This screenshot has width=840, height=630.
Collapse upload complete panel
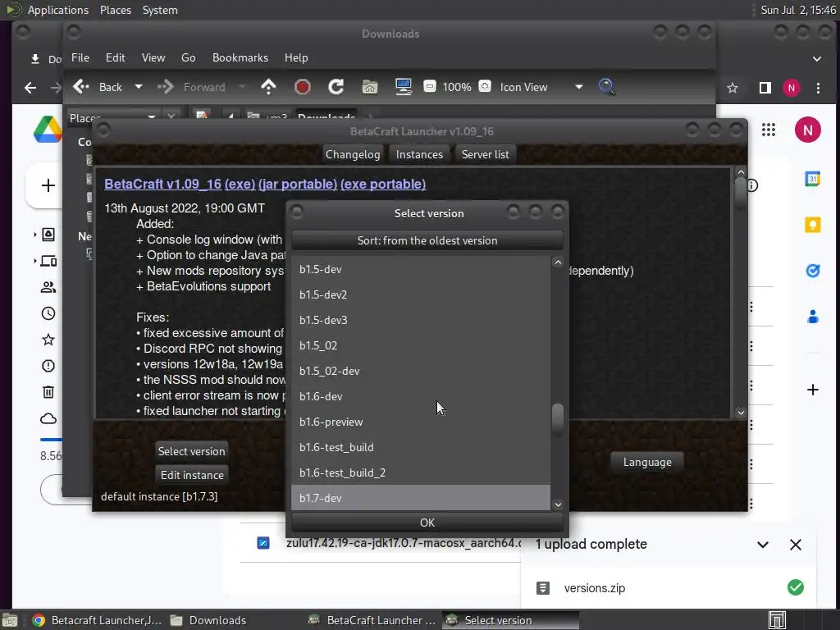click(x=763, y=545)
